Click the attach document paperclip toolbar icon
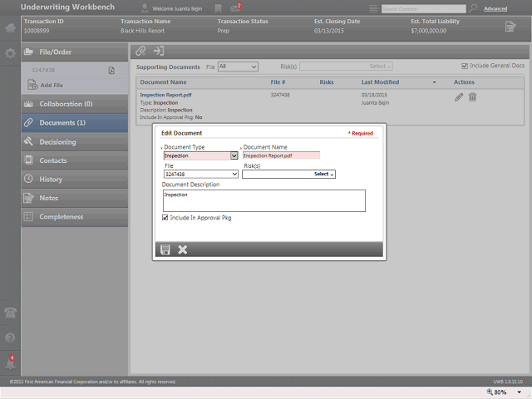Viewport: 532px width, 399px height. [140, 51]
